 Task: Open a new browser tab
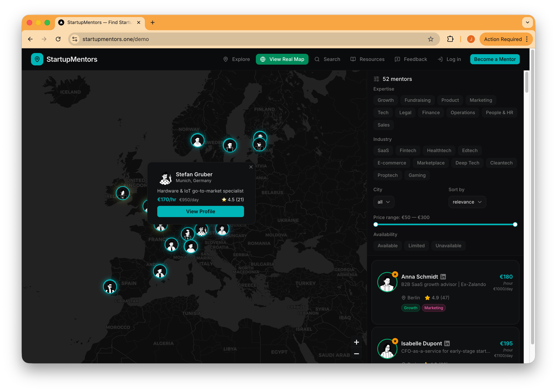(x=153, y=22)
